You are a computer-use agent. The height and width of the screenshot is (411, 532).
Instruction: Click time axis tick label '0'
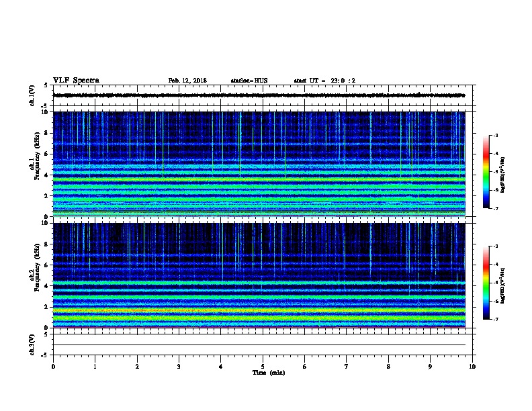pos(53,367)
